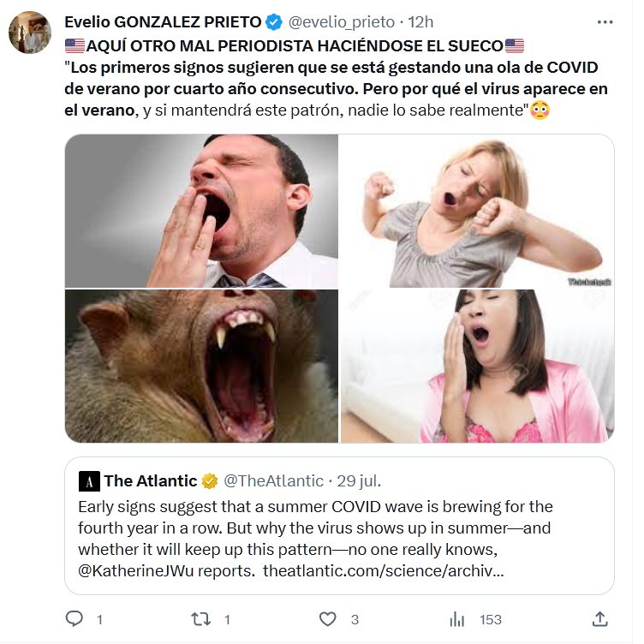Click the reply speech bubble icon

(75, 618)
